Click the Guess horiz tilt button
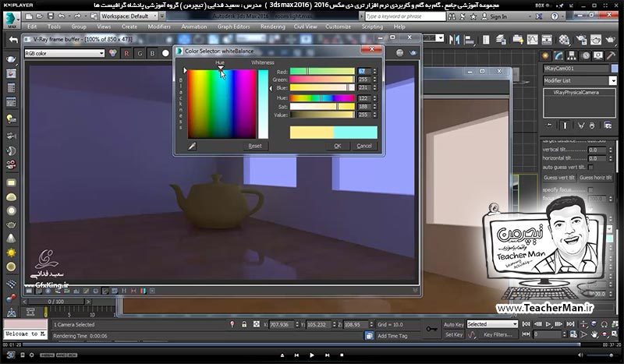The width and height of the screenshot is (624, 364). (x=595, y=178)
